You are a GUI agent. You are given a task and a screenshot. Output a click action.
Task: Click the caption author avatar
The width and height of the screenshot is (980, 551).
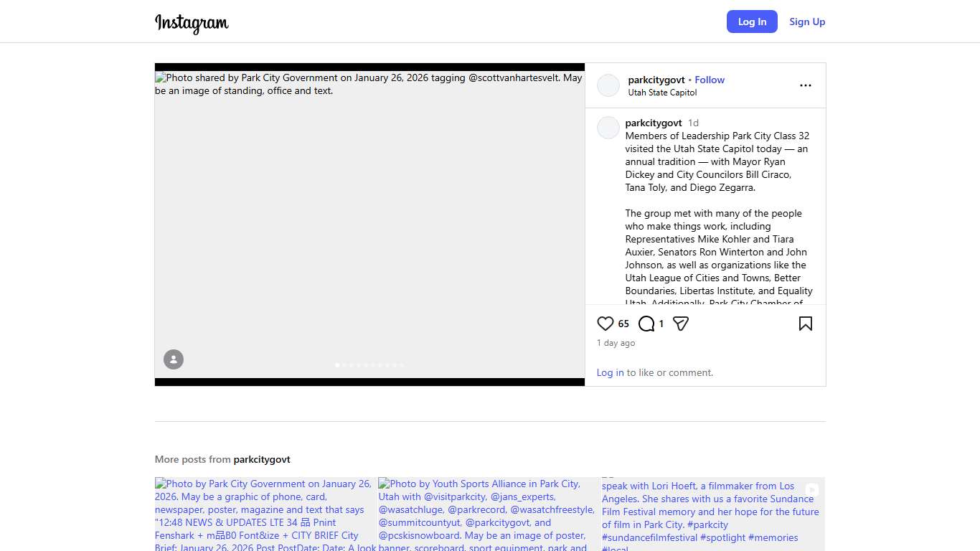[608, 128]
